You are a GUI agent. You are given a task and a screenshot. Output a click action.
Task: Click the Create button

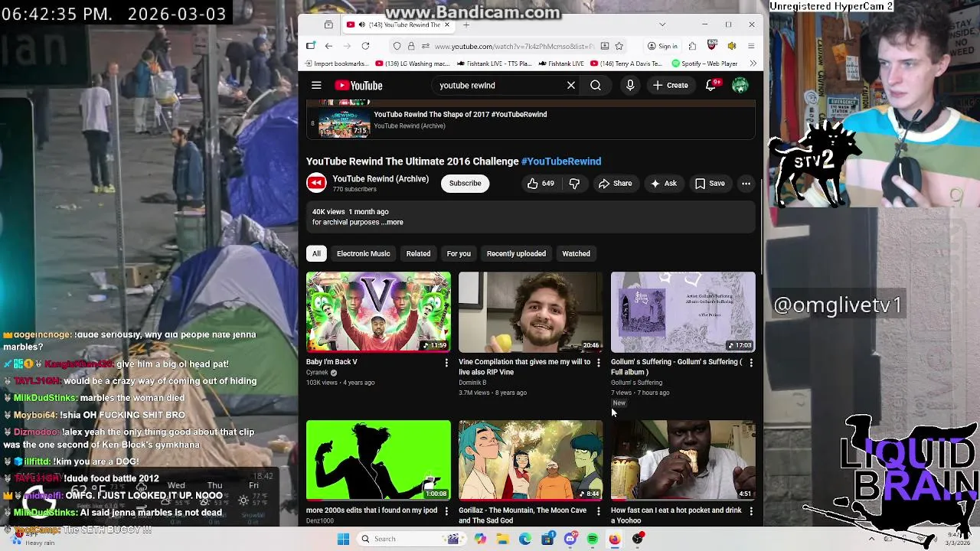coord(671,86)
